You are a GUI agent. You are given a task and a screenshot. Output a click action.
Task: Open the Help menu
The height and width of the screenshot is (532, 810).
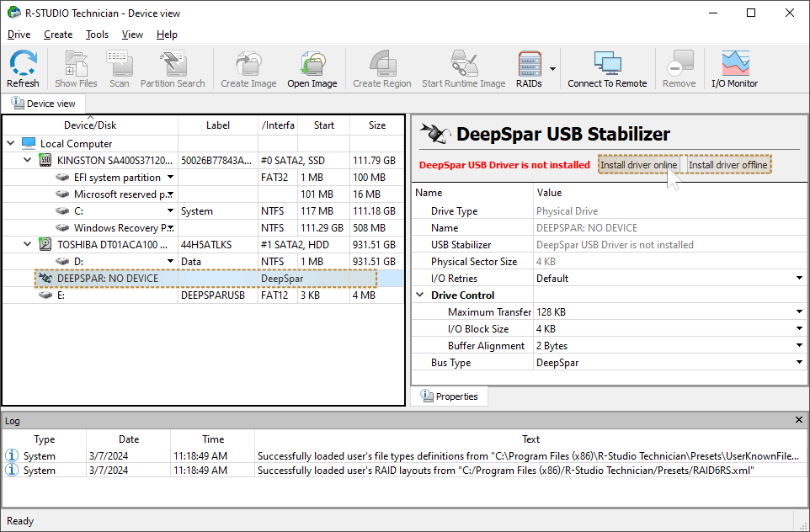pyautogui.click(x=167, y=35)
